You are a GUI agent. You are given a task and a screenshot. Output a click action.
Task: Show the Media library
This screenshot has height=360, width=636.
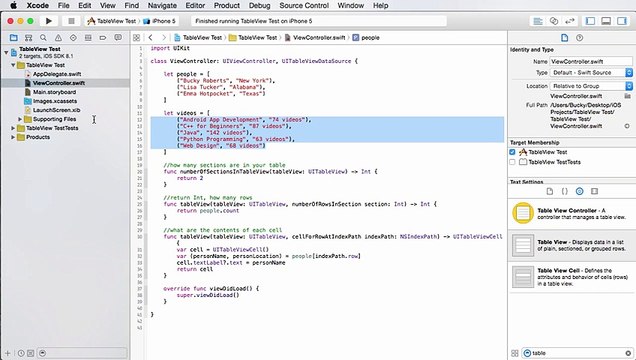(595, 191)
